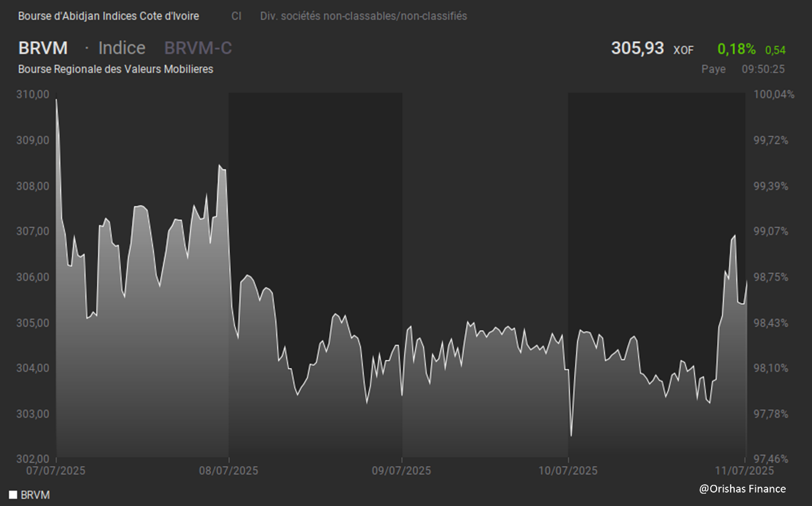
Task: Click Bourse d'Abidjan Indices Cote d'Ivoire text
Action: point(108,16)
